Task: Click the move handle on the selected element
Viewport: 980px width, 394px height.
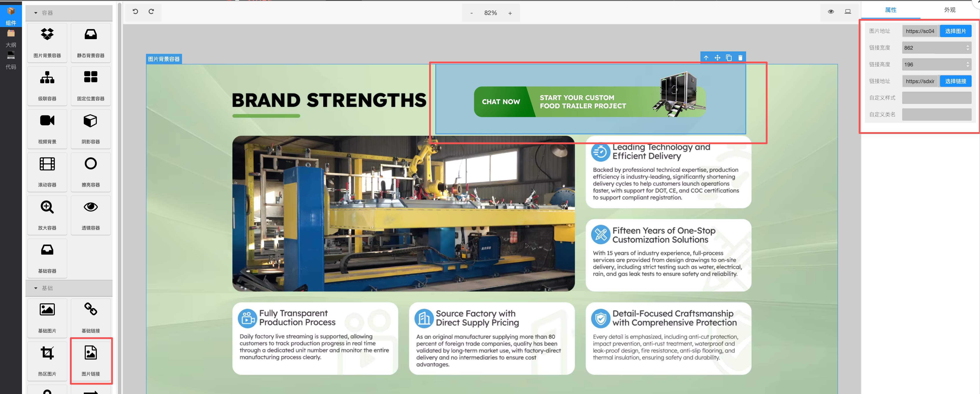Action: click(x=718, y=58)
